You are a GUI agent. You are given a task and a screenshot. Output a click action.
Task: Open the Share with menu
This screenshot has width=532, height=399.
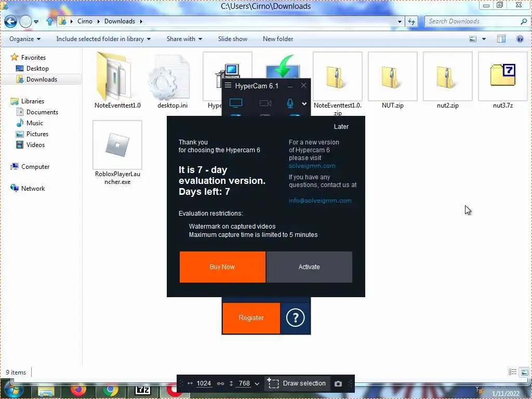click(184, 39)
